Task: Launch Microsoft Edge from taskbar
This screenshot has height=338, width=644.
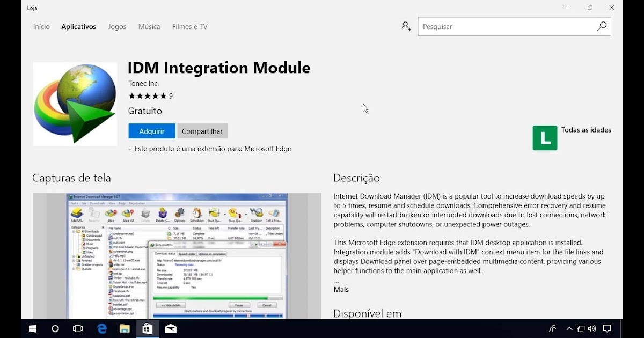Action: point(102,329)
